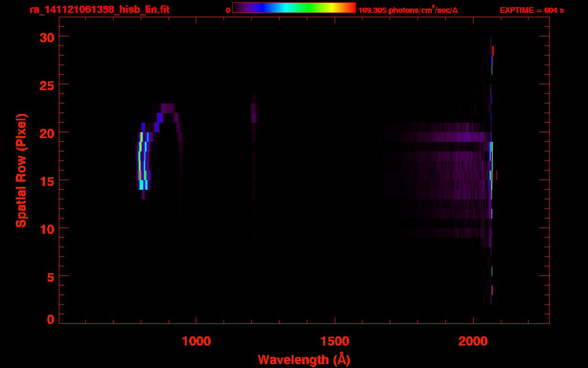Click the filename ra_141121061358_hisb_lin.fit
This screenshot has height=368, width=588.
click(x=100, y=10)
